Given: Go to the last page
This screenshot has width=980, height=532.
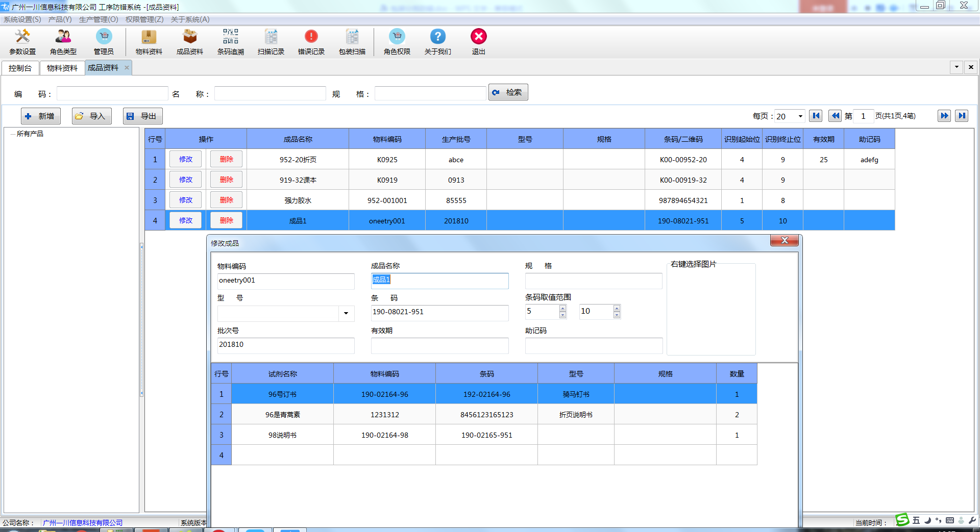Looking at the screenshot, I should (x=962, y=116).
